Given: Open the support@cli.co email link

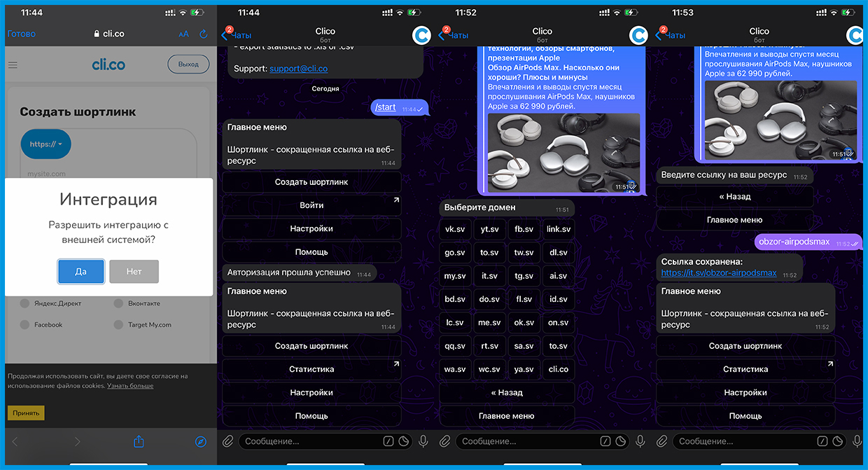Looking at the screenshot, I should pyautogui.click(x=298, y=69).
